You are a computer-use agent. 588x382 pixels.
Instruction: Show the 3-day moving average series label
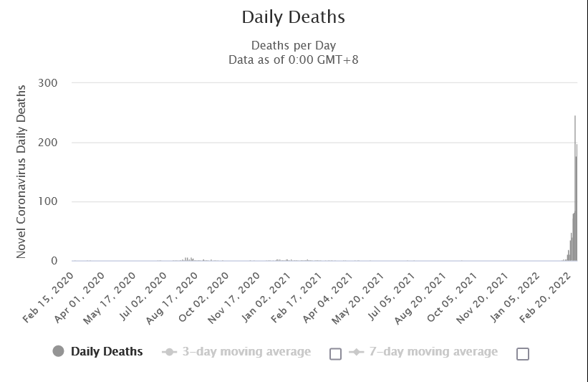246,351
